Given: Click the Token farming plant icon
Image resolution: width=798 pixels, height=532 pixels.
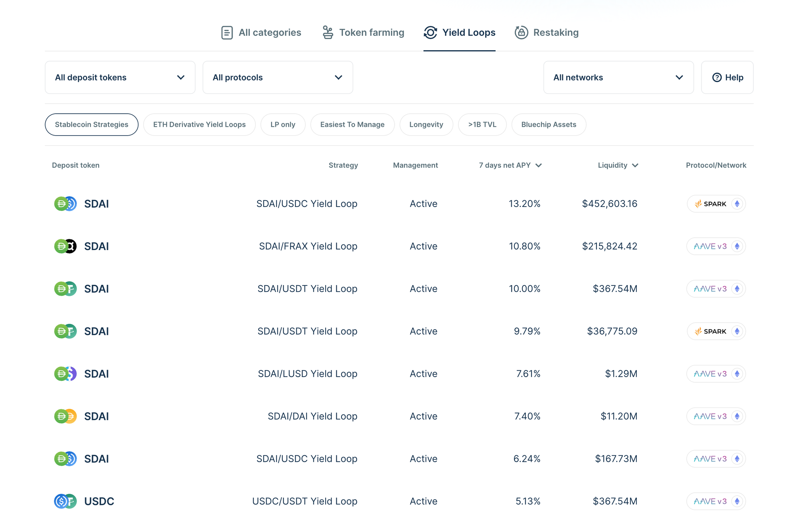Looking at the screenshot, I should click(328, 33).
